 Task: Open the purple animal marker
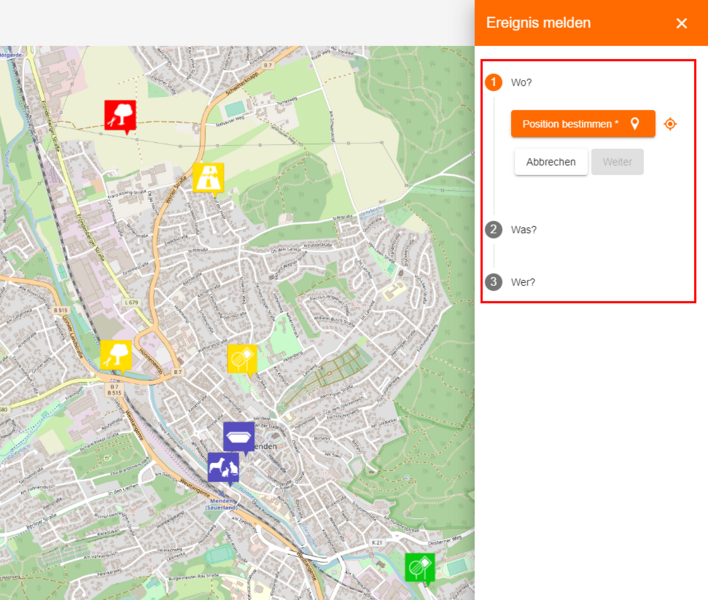tap(223, 467)
